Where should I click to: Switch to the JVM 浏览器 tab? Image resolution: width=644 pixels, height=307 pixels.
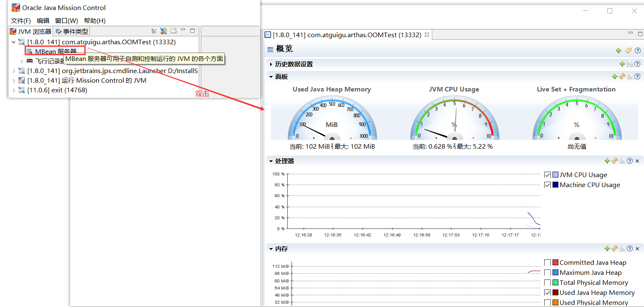click(x=31, y=31)
